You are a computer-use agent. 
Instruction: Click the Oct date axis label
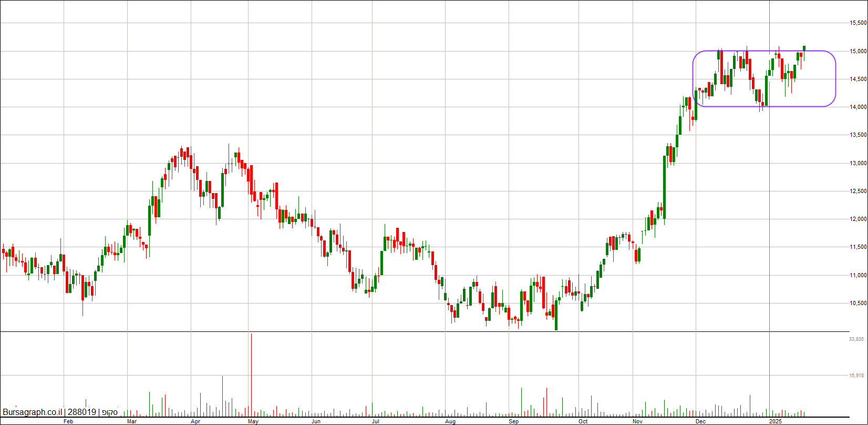pyautogui.click(x=583, y=422)
